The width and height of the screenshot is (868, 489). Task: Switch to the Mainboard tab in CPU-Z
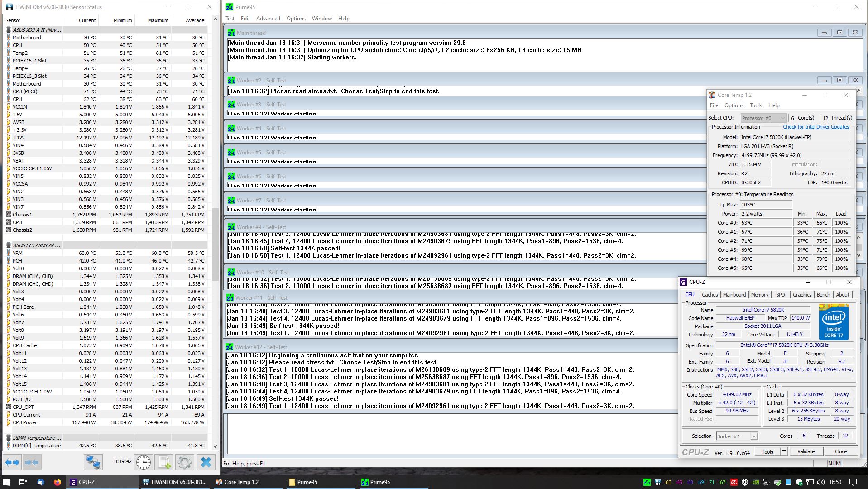pos(734,295)
